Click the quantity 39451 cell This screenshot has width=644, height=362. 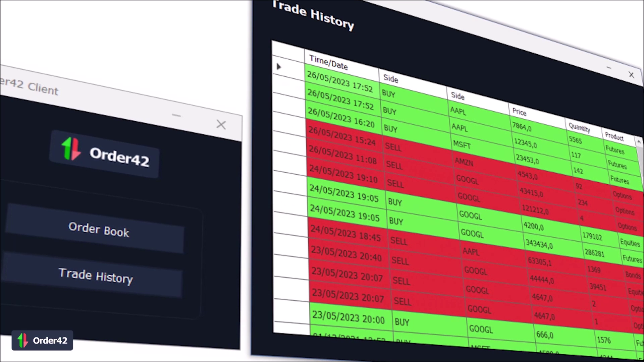point(607,289)
